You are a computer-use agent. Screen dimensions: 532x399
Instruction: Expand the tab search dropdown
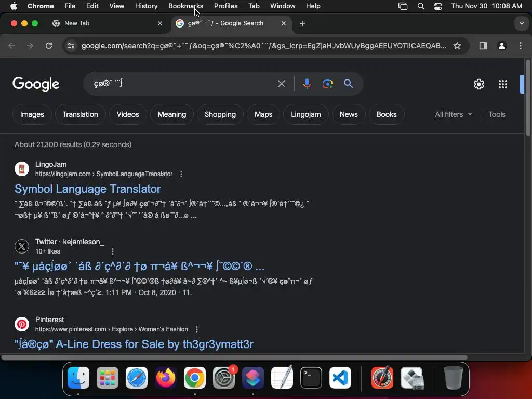(x=521, y=23)
